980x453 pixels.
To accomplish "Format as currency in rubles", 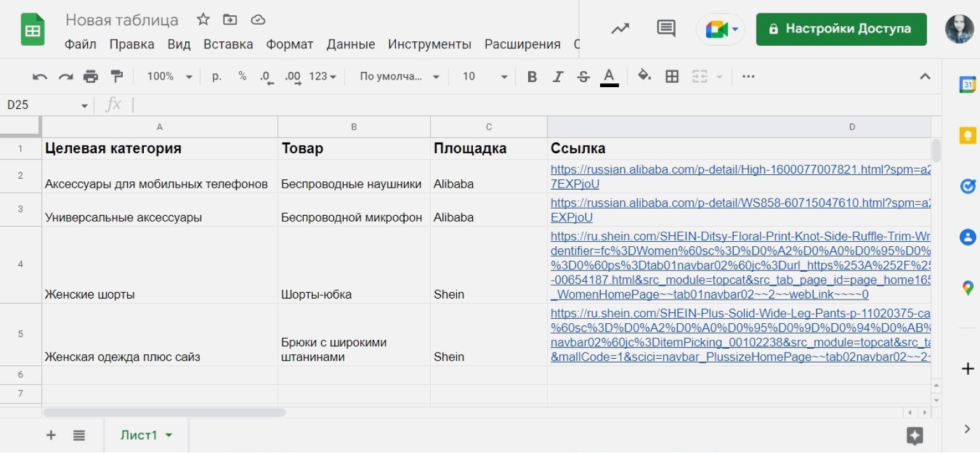I will click(x=216, y=76).
